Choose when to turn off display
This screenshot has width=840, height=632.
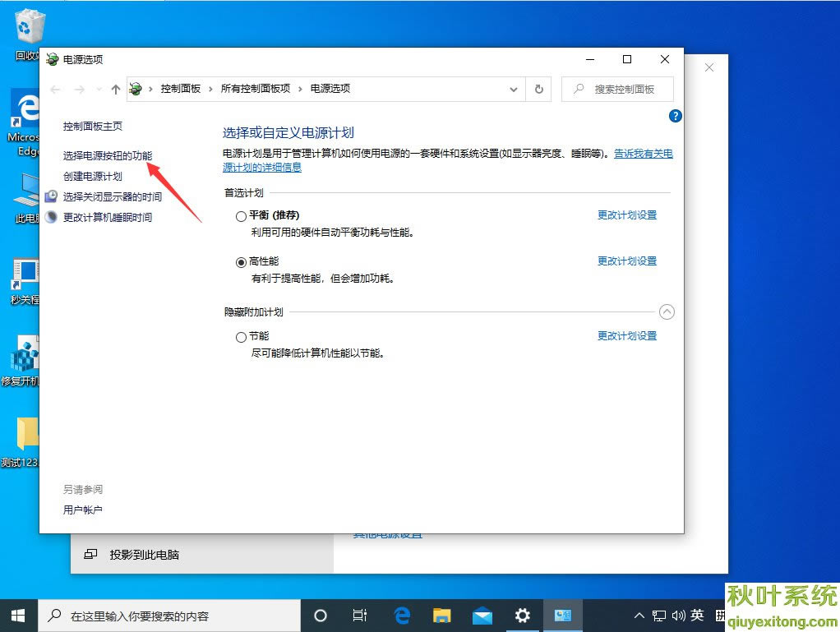pyautogui.click(x=113, y=196)
